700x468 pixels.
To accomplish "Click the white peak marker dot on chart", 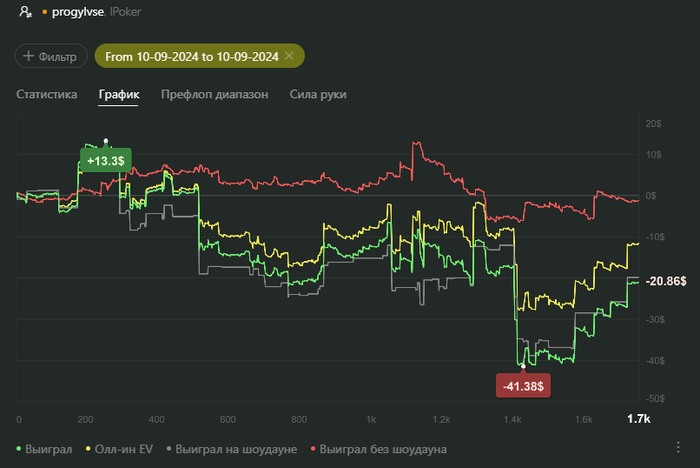I will (x=107, y=142).
